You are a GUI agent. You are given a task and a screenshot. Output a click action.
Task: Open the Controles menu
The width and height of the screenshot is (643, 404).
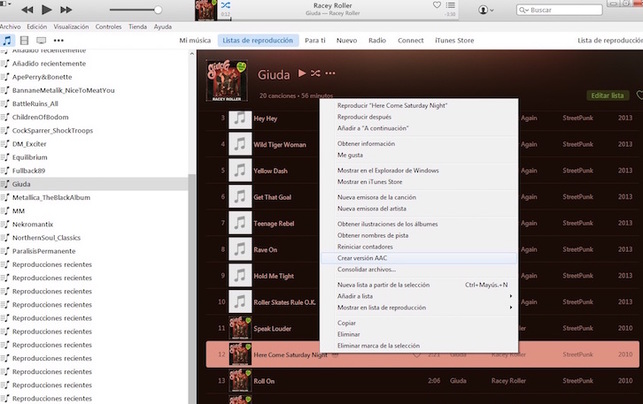tap(108, 27)
